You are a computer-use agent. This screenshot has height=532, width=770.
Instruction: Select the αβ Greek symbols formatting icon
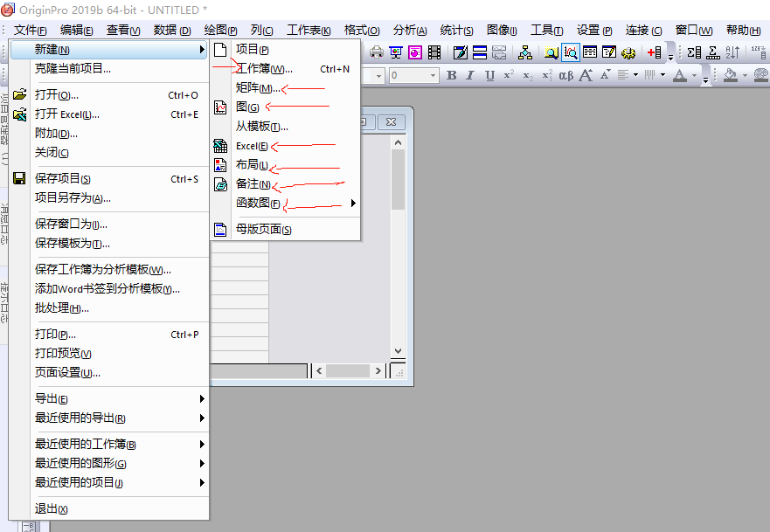tap(567, 75)
